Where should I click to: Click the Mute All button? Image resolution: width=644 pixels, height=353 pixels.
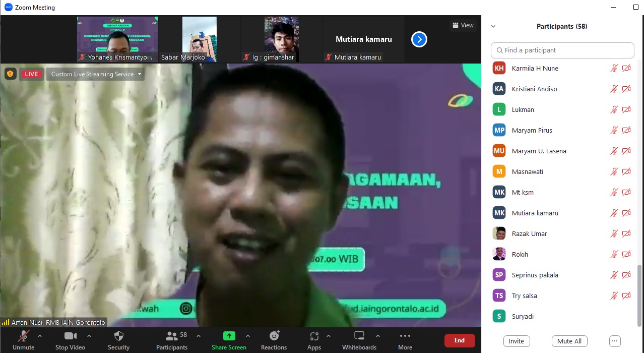pos(569,341)
